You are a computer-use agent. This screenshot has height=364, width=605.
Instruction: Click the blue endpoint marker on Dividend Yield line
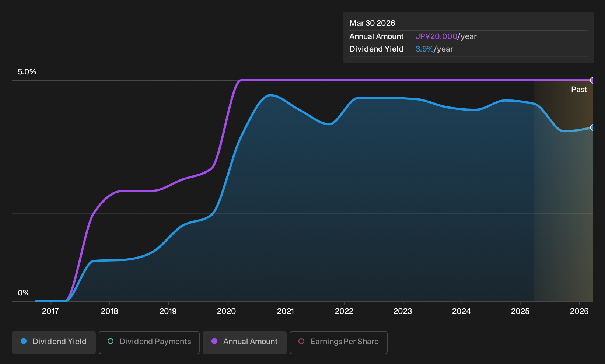click(x=592, y=127)
